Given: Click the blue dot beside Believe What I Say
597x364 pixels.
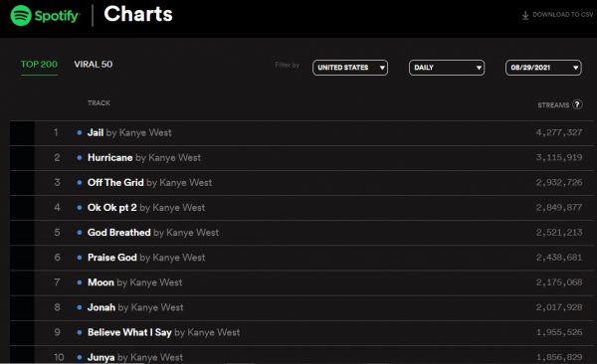Looking at the screenshot, I should coord(80,332).
